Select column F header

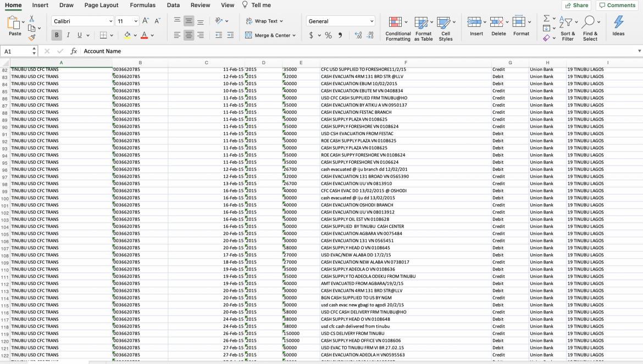[406, 63]
